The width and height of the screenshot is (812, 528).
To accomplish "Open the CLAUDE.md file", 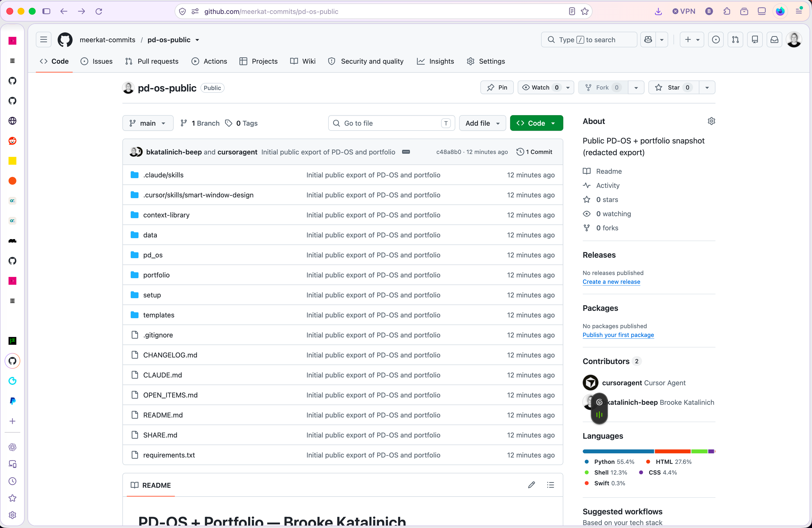I will [162, 375].
